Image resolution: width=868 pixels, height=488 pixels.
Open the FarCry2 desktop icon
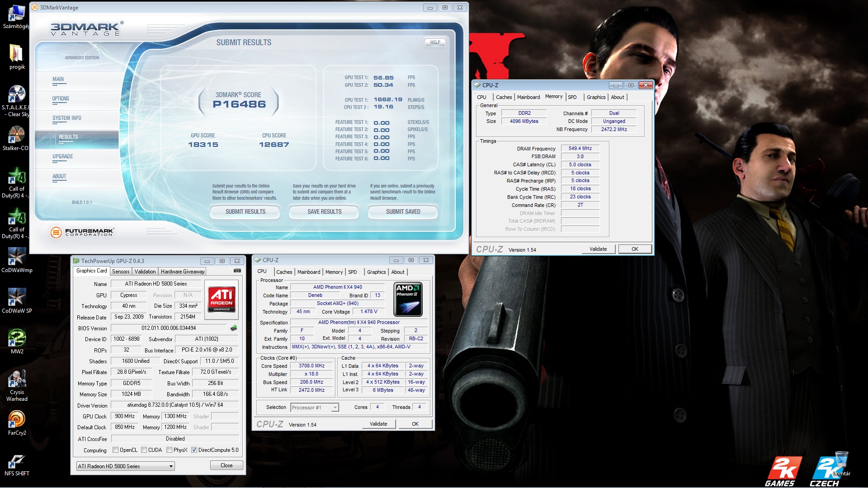point(17,419)
